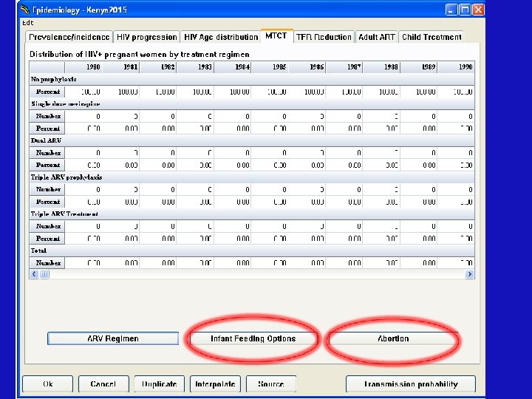532x399 pixels.
Task: Click the Epidemiology window title icon
Action: (25, 10)
